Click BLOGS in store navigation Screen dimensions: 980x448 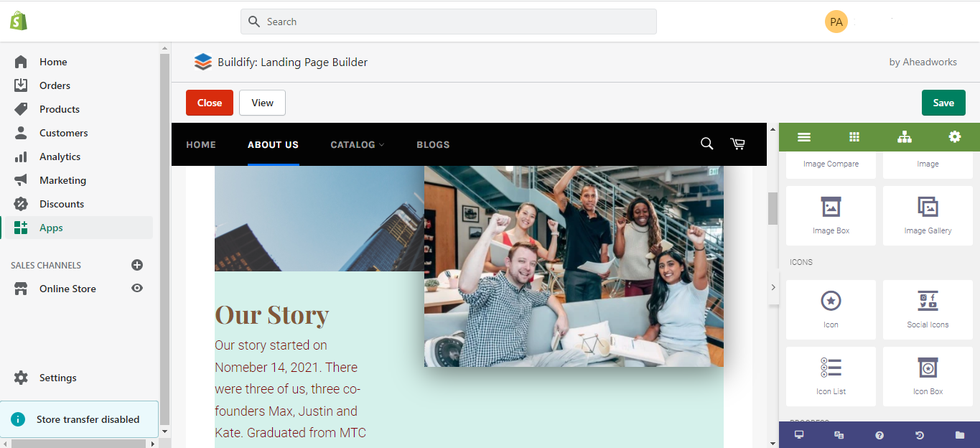click(433, 144)
